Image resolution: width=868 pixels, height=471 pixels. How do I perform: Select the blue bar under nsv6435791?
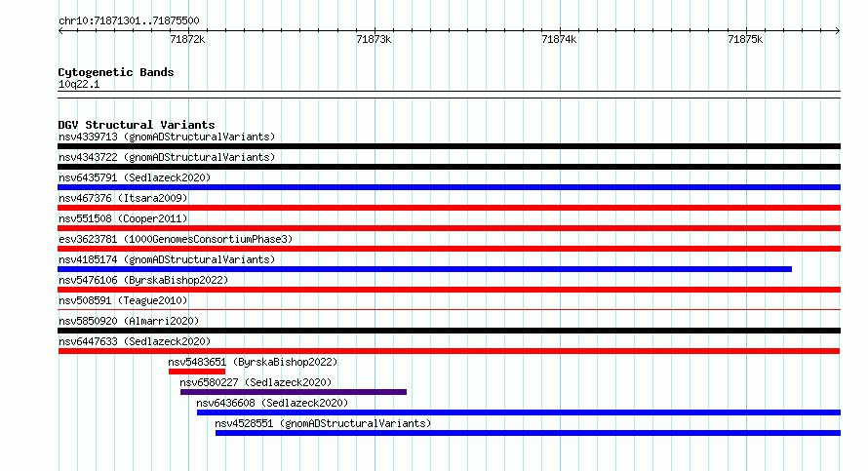click(449, 187)
